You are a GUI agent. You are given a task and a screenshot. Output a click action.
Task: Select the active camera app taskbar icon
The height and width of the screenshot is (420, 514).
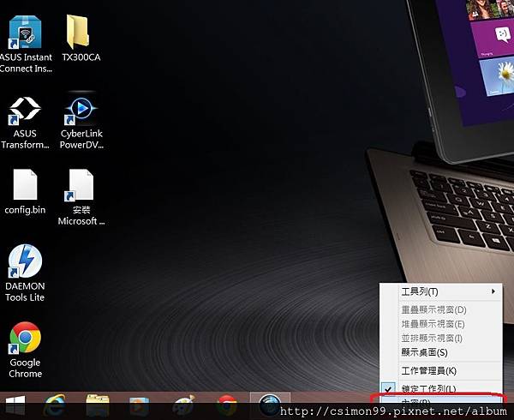point(270,405)
